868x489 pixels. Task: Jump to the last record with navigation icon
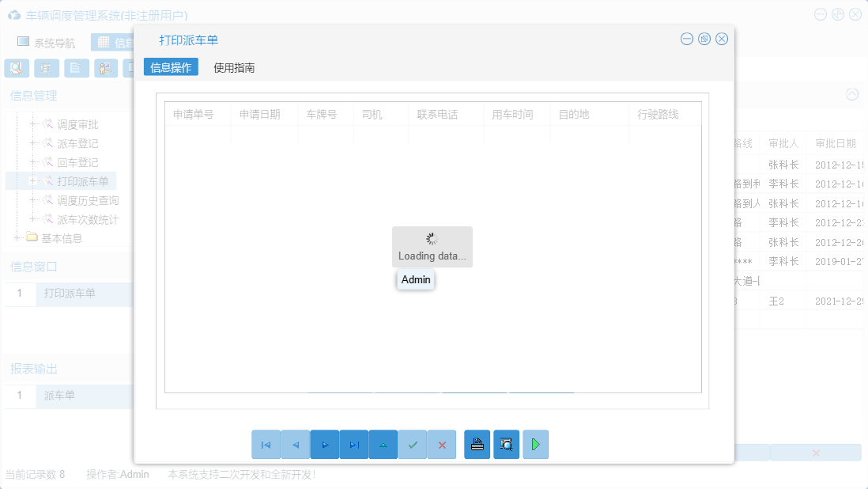354,444
